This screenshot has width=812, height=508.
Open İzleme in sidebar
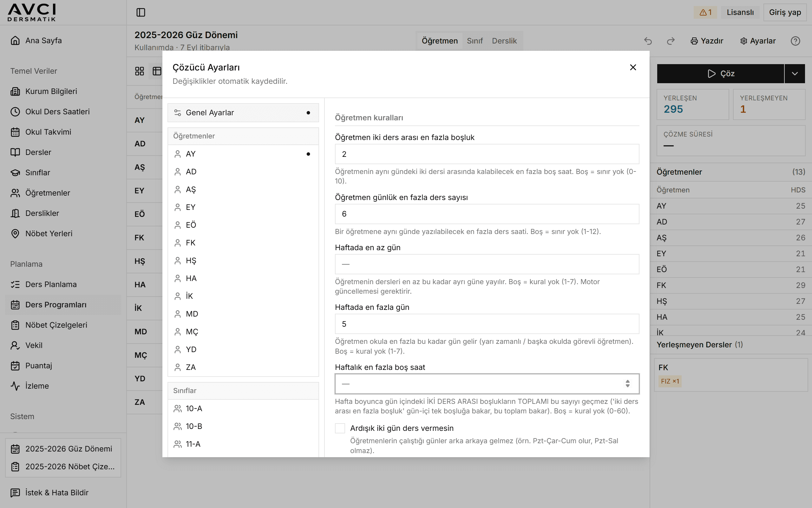click(x=63, y=386)
